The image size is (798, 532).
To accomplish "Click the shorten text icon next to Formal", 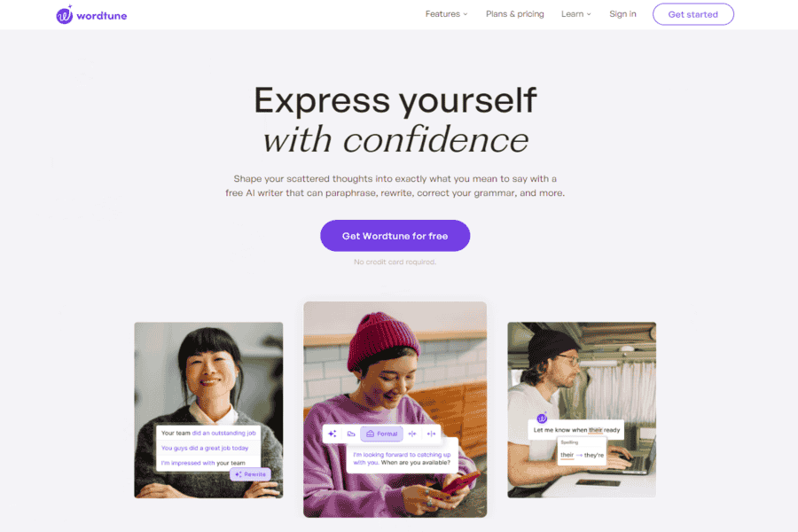I will pyautogui.click(x=412, y=434).
